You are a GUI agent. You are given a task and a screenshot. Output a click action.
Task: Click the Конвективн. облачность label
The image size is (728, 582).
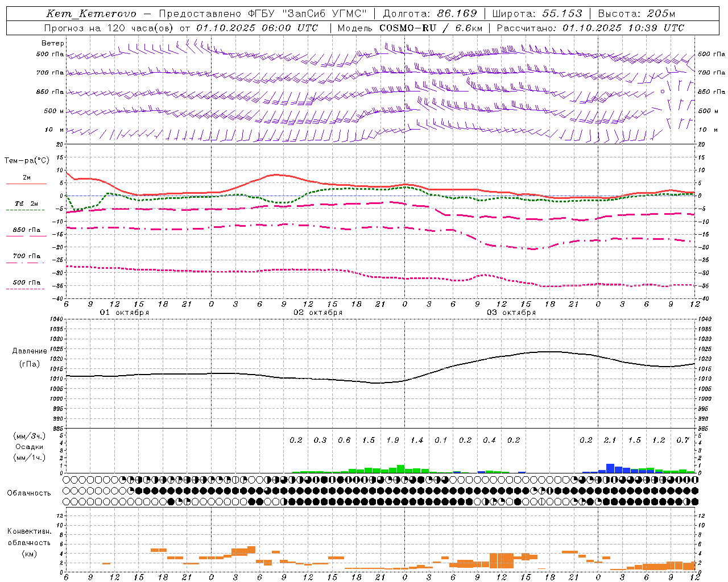tap(29, 537)
